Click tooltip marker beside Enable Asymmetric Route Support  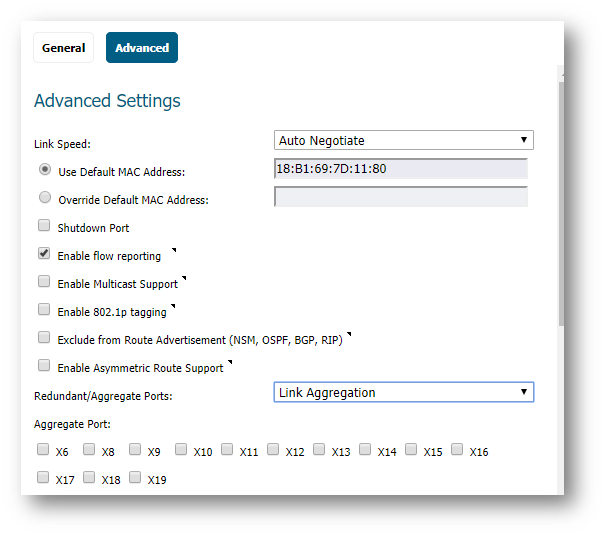230,362
